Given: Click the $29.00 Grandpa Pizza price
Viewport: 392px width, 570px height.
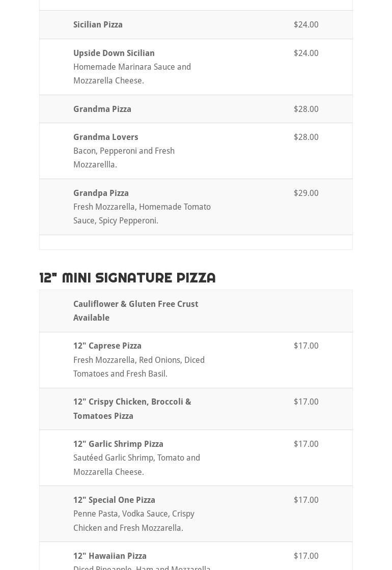Looking at the screenshot, I should click(306, 193).
